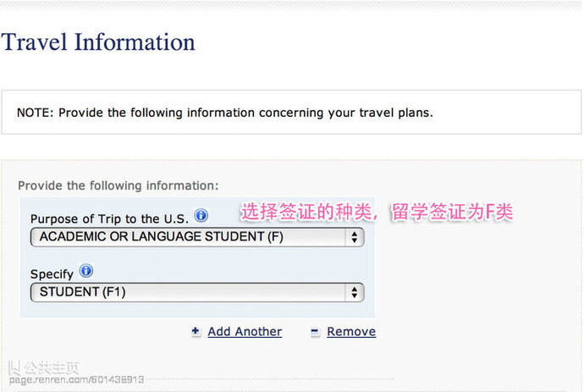Click the pink Chinese visa annotation text
Screen dimensions: 584x392
tap(377, 212)
